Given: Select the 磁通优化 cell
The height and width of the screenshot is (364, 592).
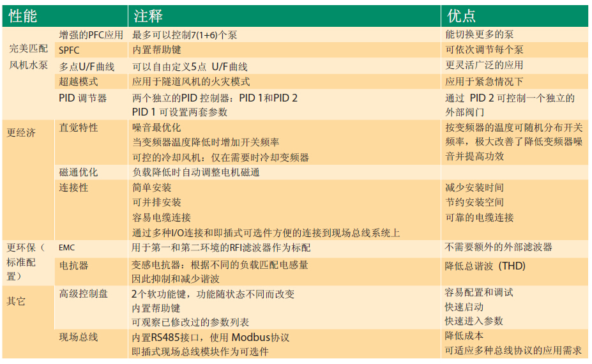Looking at the screenshot, I should (78, 172).
